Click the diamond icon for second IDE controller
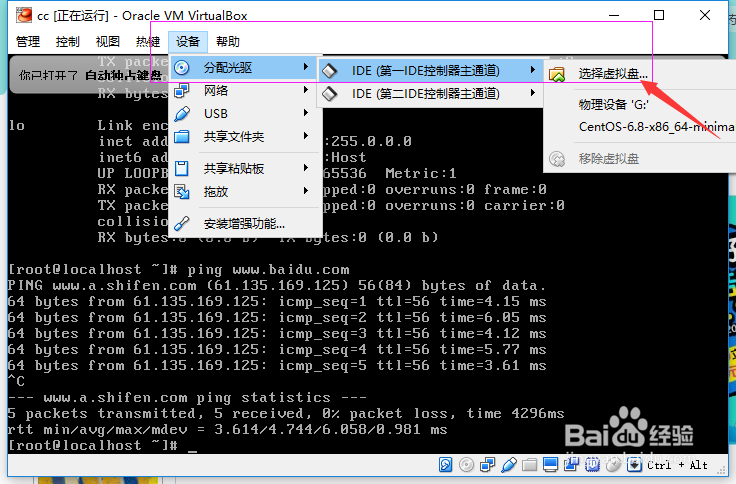Viewport: 736px width, 484px height. click(330, 94)
